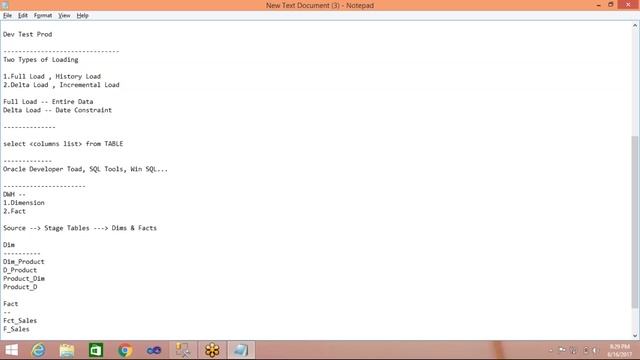Click the '1.Dimension' line
This screenshot has height=360, width=640.
click(24, 203)
